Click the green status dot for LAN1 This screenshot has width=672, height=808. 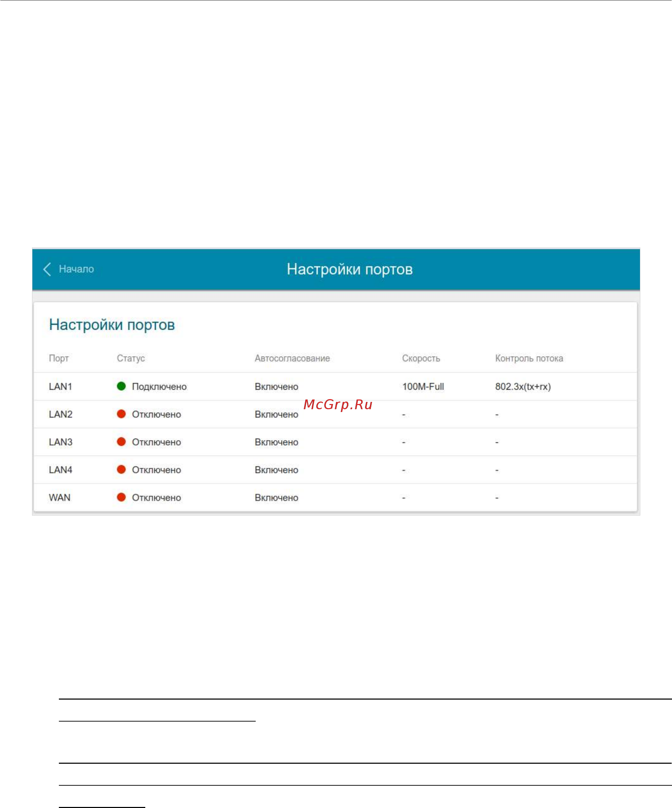coord(121,386)
